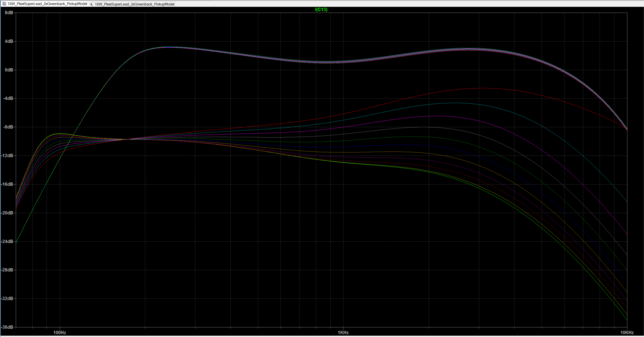Click the 10KHz frequency axis label
644x337 pixels.
(x=627, y=333)
